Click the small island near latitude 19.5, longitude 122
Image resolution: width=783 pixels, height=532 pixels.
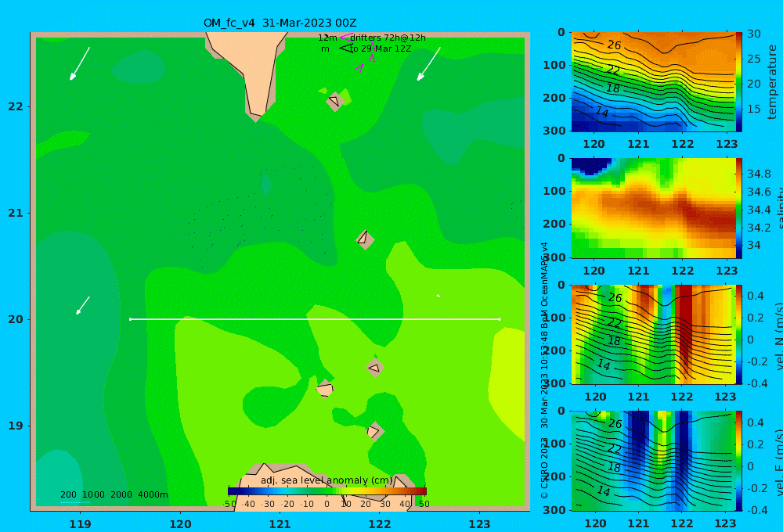pyautogui.click(x=375, y=368)
